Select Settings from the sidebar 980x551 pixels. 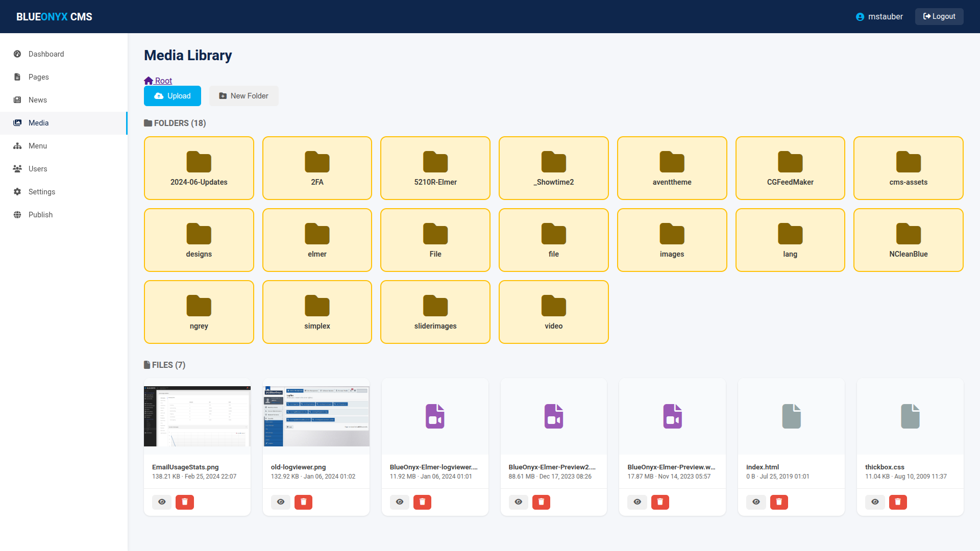(x=41, y=192)
